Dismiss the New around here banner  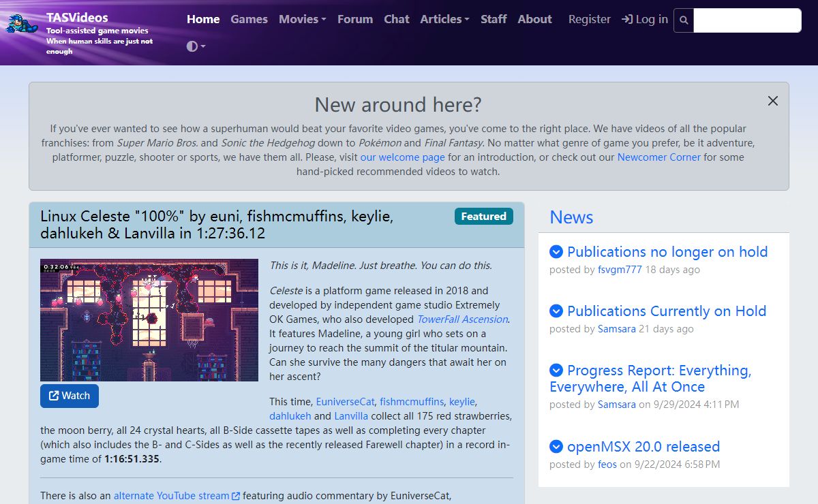point(772,101)
